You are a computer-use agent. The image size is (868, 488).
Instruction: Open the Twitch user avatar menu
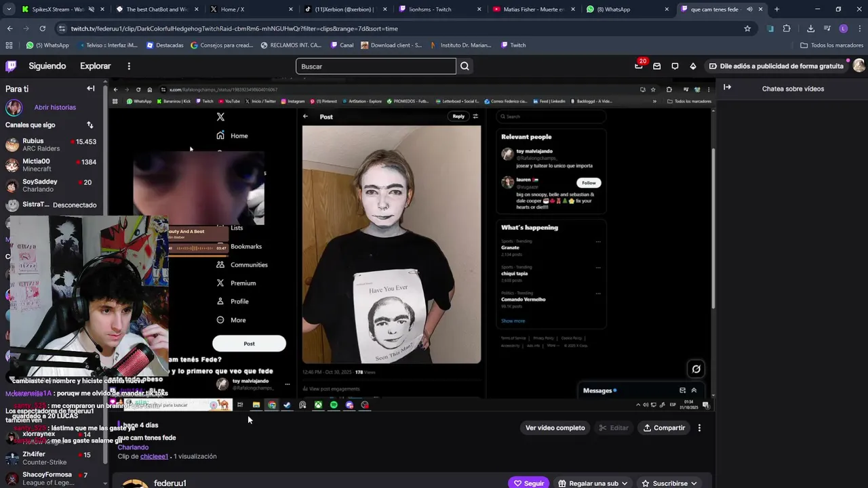pyautogui.click(x=859, y=66)
